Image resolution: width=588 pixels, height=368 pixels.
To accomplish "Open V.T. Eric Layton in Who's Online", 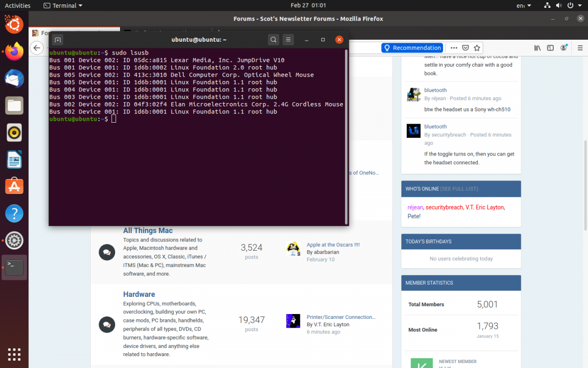I will coord(485,208).
